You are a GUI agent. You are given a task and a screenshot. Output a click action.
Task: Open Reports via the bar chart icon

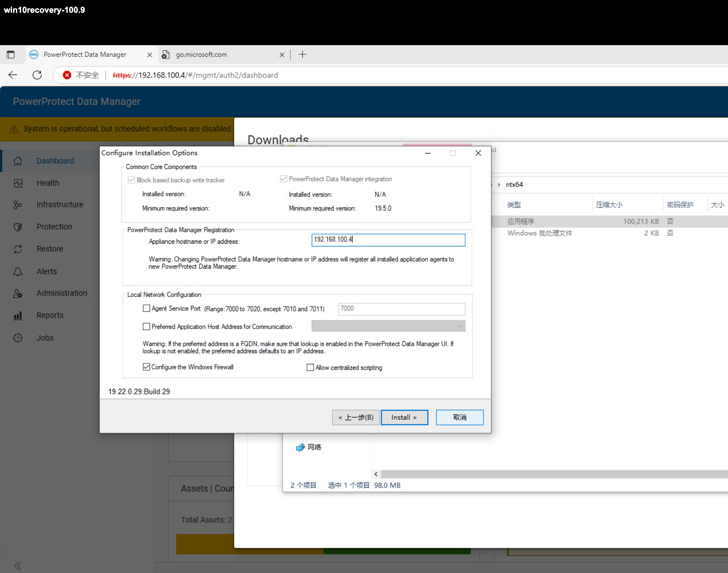[x=18, y=316]
